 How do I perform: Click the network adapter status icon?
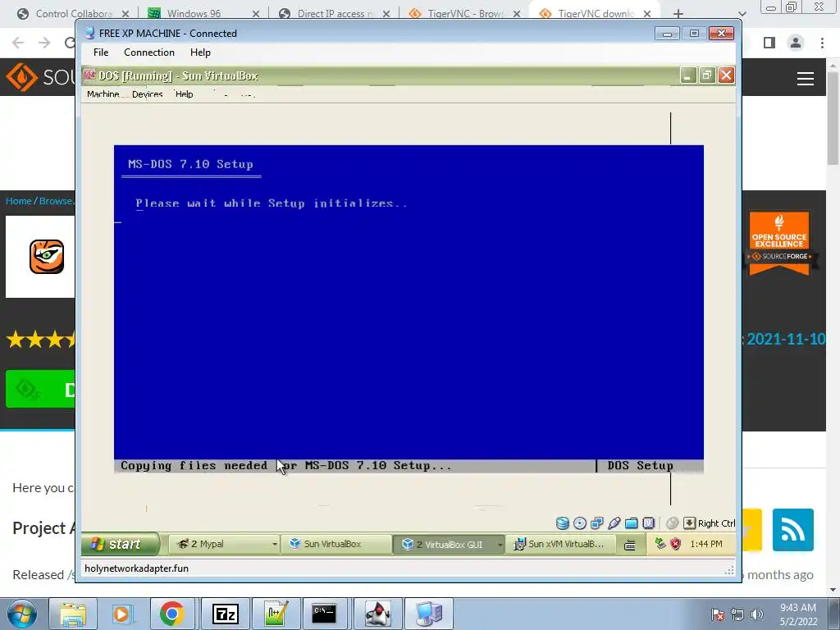click(597, 523)
